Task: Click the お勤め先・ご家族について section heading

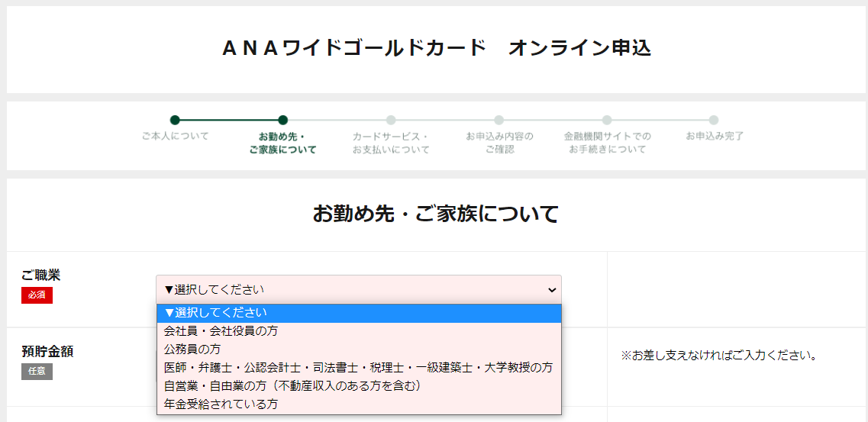Action: pos(435,214)
